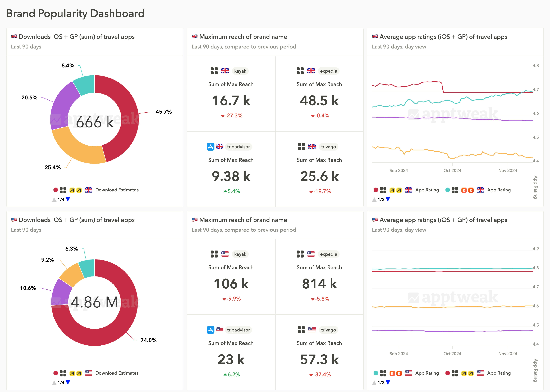Click the -27.3% change indicator under UK kayak
550x392 pixels.
click(x=231, y=116)
